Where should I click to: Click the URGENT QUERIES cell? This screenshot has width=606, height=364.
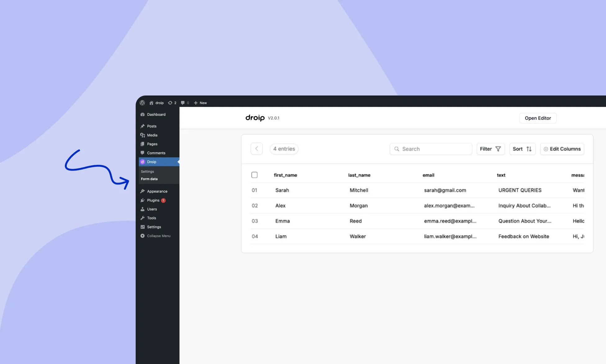click(x=520, y=190)
